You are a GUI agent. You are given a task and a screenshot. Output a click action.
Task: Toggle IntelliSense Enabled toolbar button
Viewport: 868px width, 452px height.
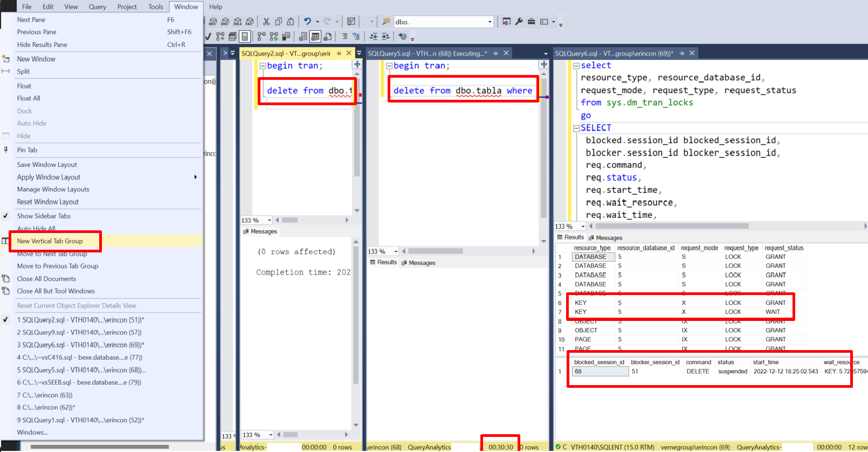coord(245,36)
